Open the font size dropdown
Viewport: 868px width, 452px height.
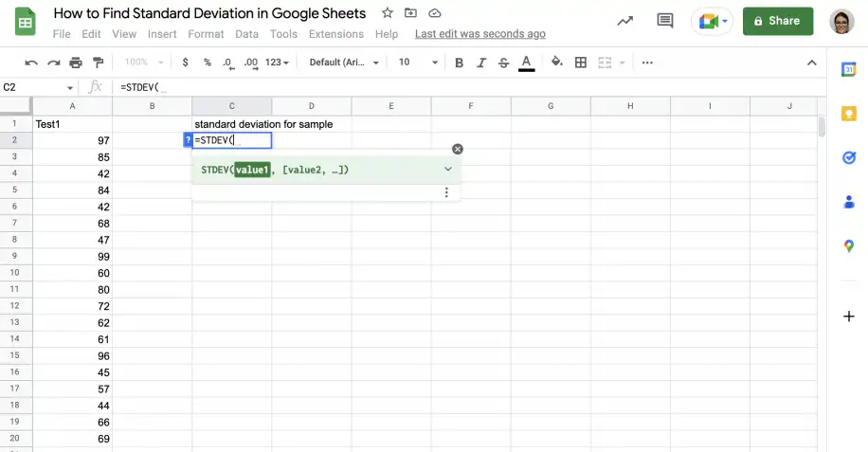pos(418,63)
